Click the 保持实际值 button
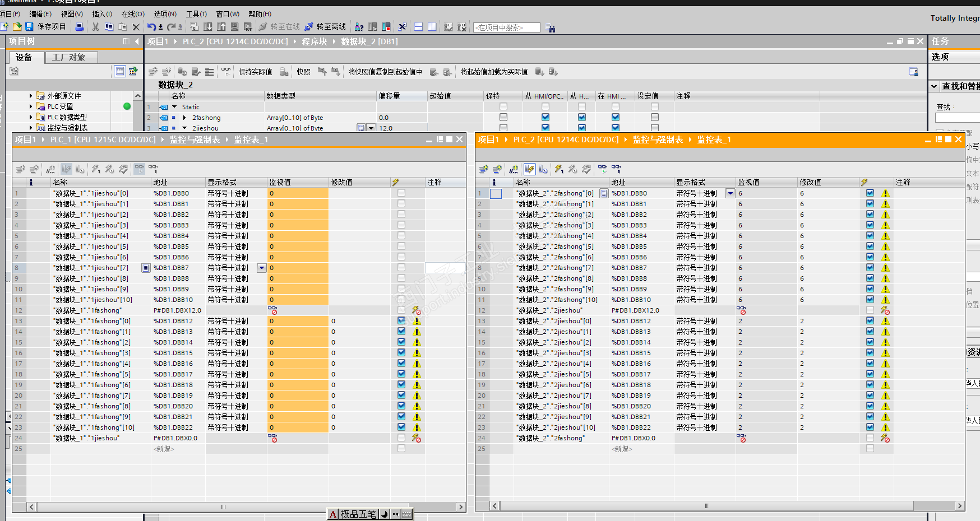 point(255,72)
